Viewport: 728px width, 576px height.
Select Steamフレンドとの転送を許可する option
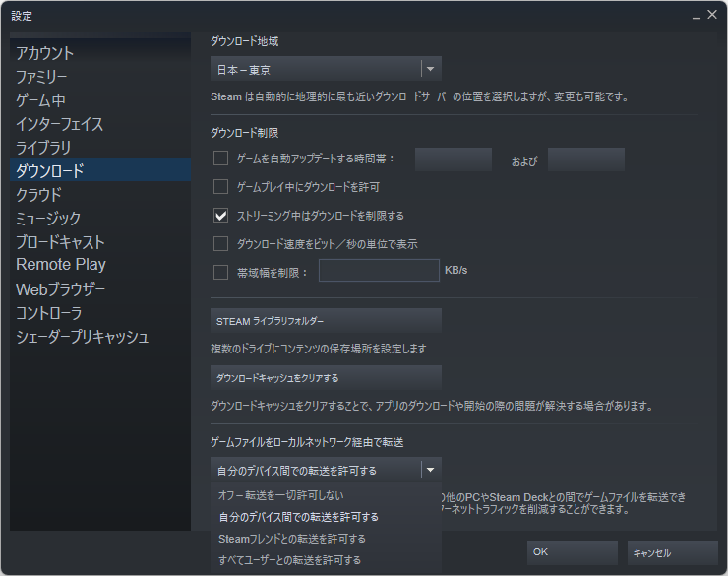click(326, 539)
